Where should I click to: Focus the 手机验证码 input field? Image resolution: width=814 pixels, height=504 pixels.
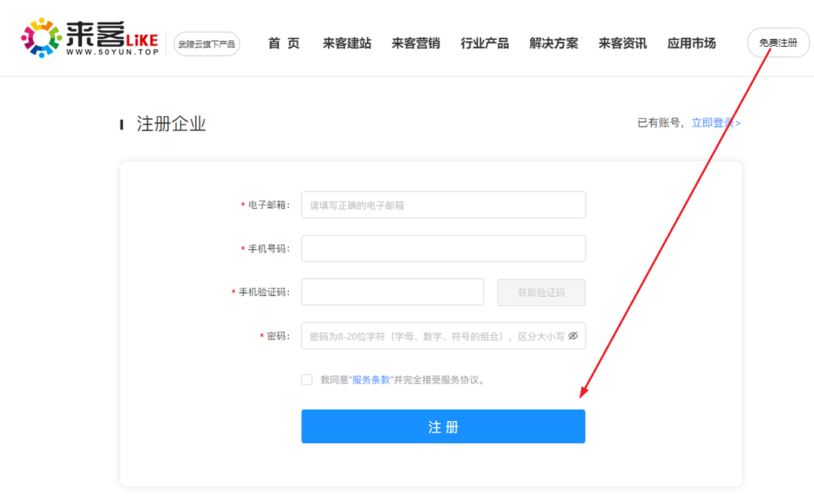point(393,292)
